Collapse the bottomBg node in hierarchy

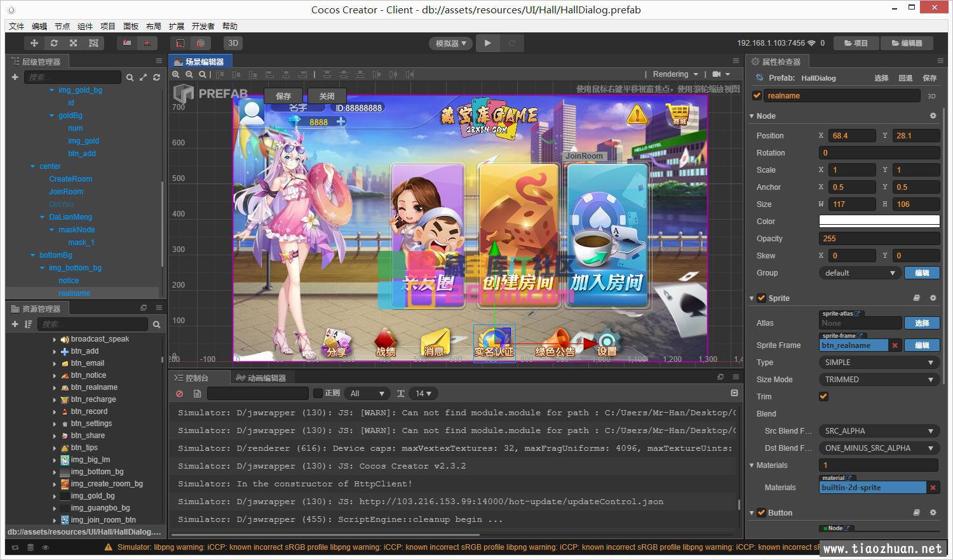[33, 255]
